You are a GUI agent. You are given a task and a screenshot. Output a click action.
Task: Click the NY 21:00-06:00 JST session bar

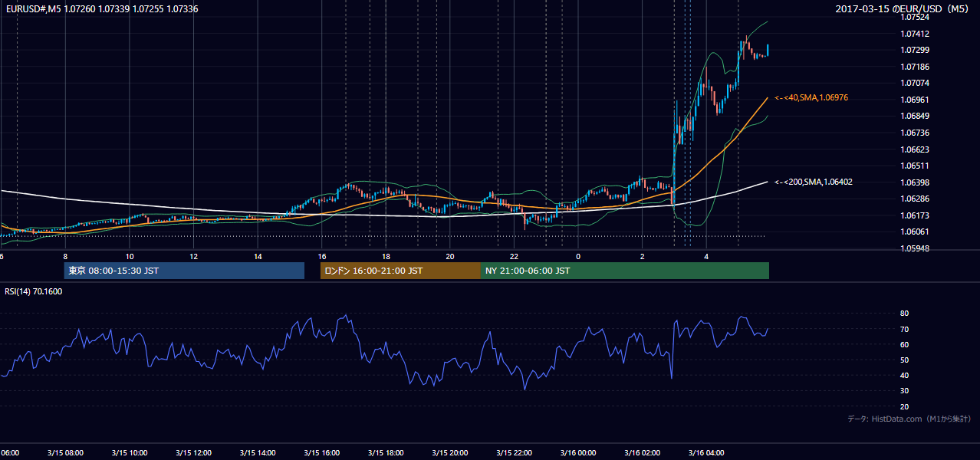click(x=625, y=271)
